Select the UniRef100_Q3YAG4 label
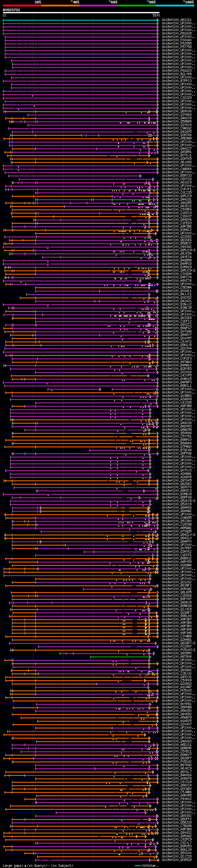197x868 pixels. tap(177, 115)
